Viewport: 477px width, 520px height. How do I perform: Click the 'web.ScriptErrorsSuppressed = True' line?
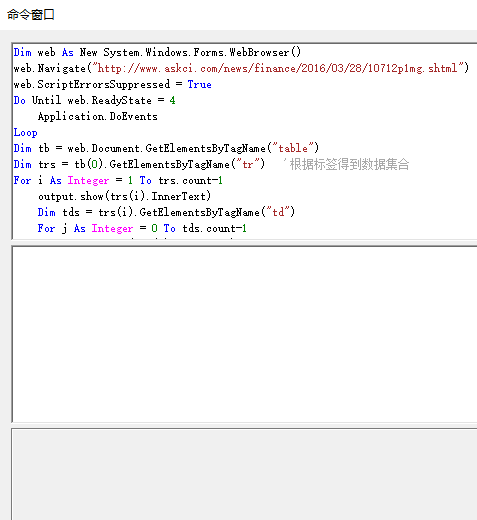(x=112, y=84)
